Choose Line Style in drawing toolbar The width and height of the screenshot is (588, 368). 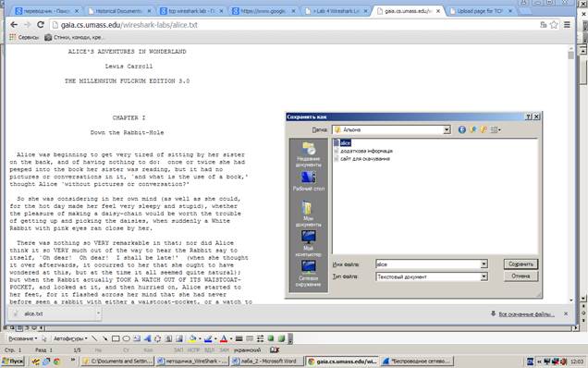click(x=239, y=338)
